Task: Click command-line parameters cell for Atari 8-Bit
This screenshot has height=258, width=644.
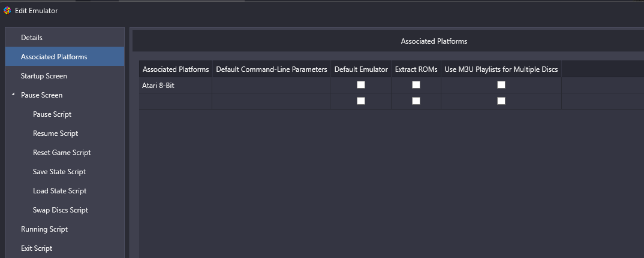Action: point(271,86)
